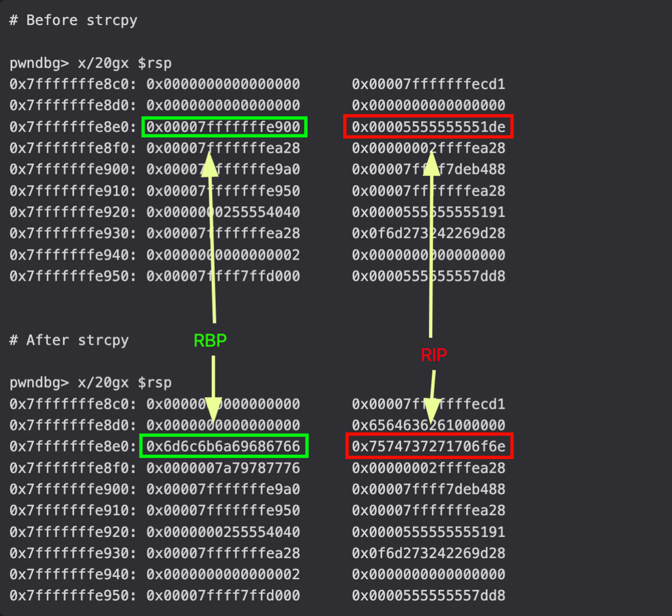Click the red RIP label
Screen dimensions: 672x616
tap(434, 355)
